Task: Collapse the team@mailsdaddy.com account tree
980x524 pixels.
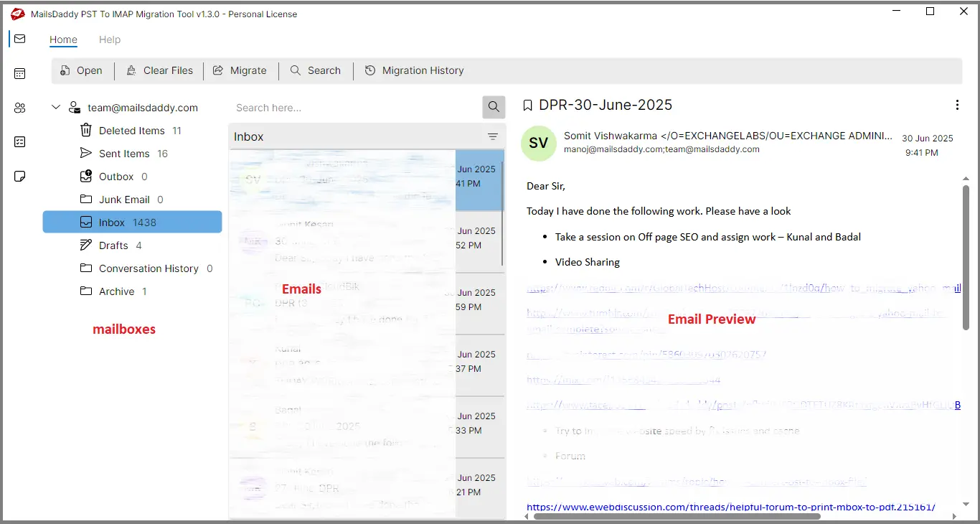Action: point(56,108)
